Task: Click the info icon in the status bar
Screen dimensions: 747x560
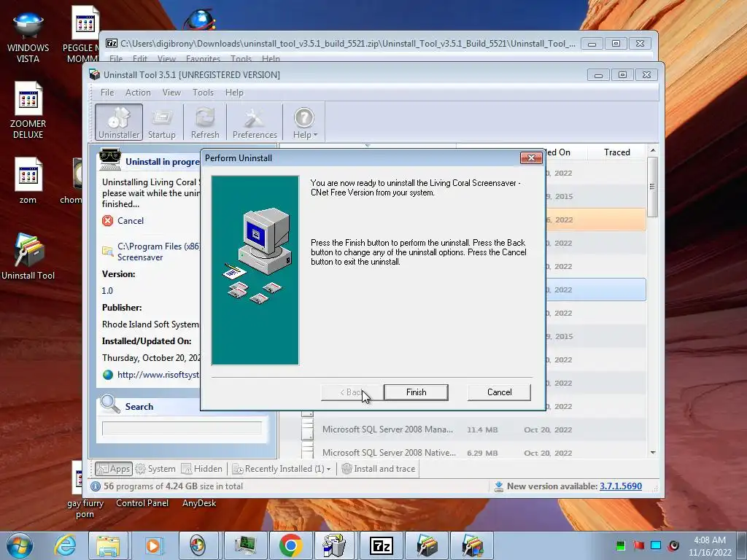Action: coord(96,486)
